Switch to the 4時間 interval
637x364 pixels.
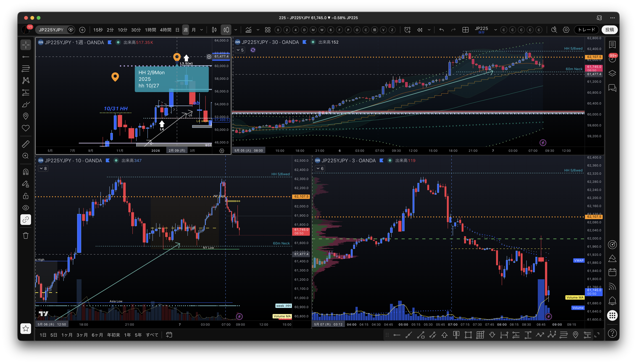coord(166,30)
